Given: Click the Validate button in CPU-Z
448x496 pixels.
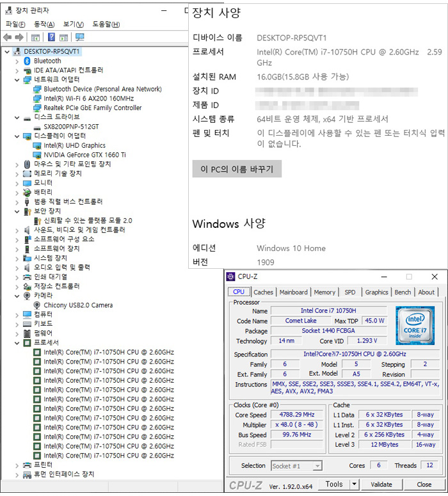Looking at the screenshot, I should click(x=381, y=484).
